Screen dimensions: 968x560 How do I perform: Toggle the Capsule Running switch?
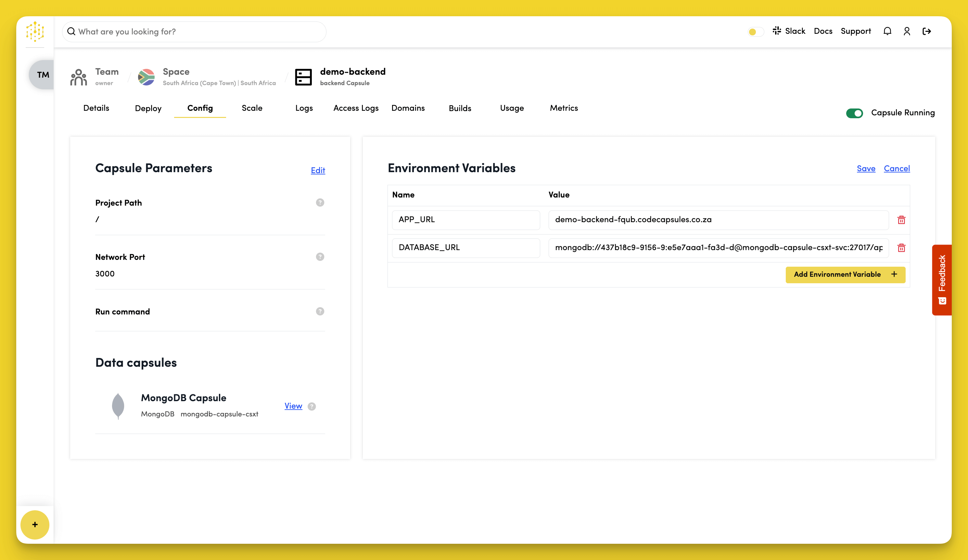tap(854, 113)
